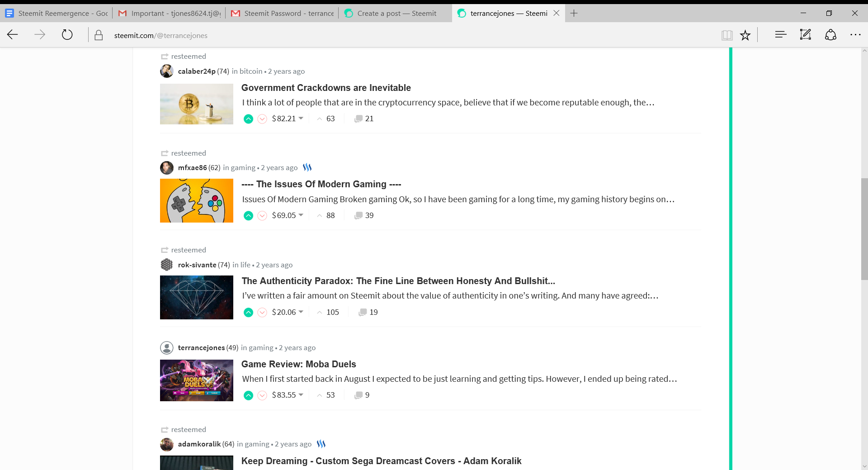This screenshot has width=868, height=470.
Task: Expand the $20.06 payout dropdown
Action: point(288,312)
